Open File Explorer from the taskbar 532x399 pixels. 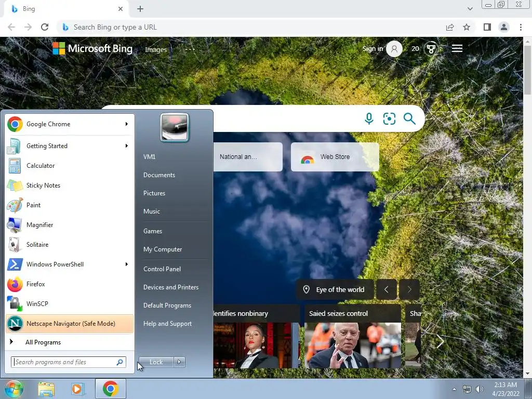coord(46,389)
